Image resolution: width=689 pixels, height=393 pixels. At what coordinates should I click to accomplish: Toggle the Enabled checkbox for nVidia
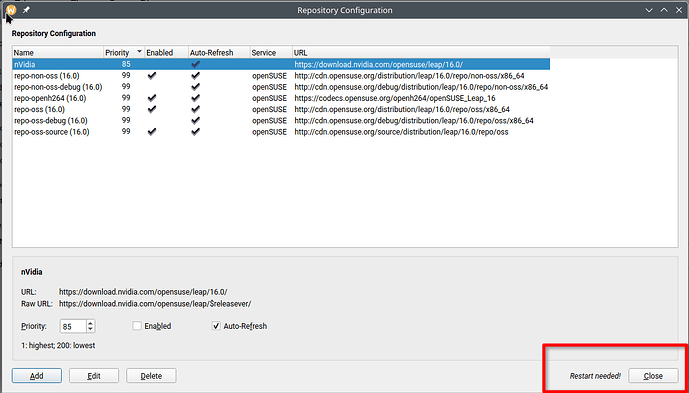(138, 326)
